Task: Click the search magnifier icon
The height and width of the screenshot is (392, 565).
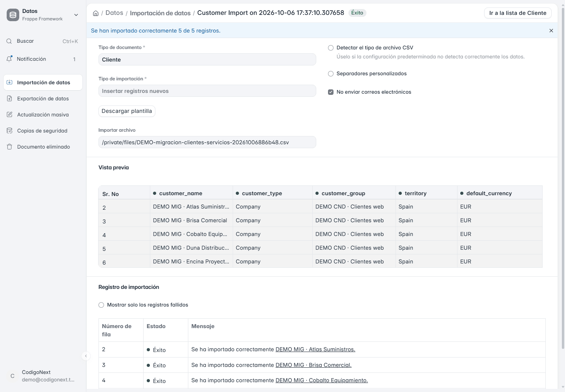Action: click(x=9, y=41)
